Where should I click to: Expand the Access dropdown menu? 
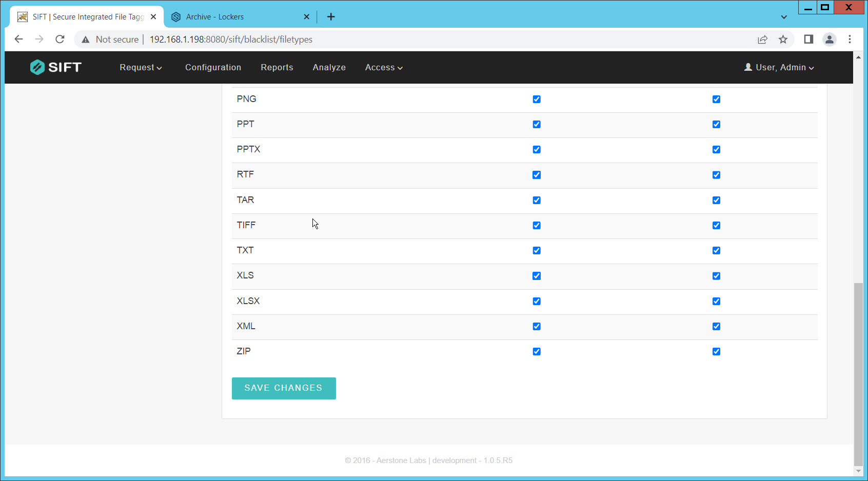tap(384, 68)
